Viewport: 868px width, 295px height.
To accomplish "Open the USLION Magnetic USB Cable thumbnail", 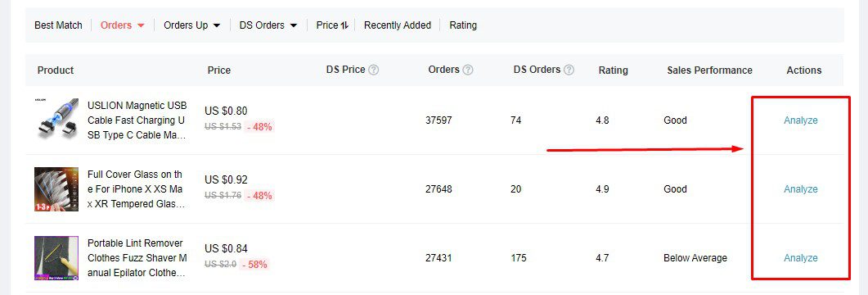I will pyautogui.click(x=56, y=120).
